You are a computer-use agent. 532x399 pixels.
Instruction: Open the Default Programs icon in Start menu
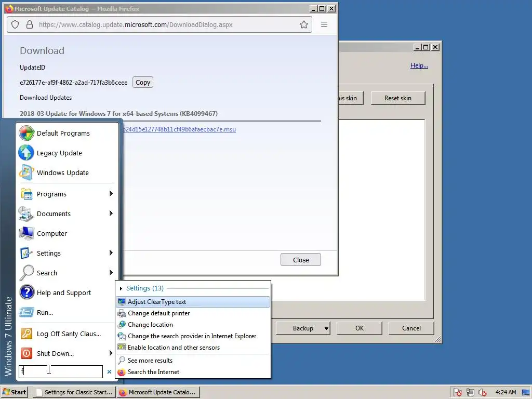26,133
